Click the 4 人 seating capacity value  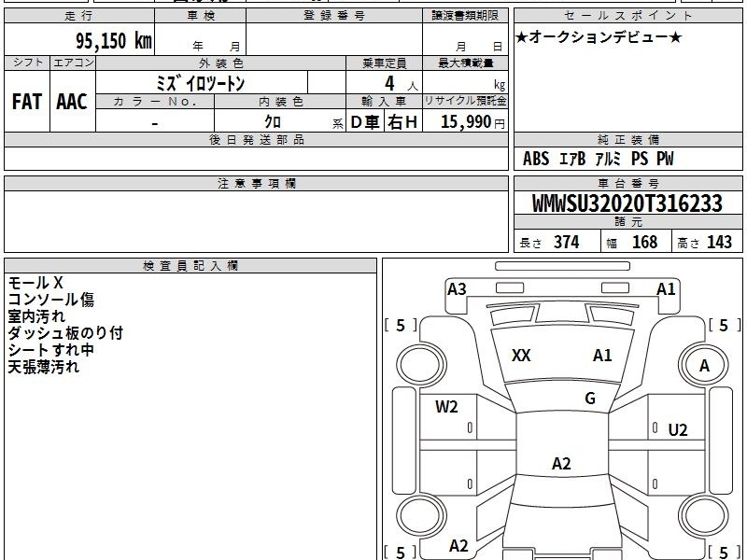[401, 84]
